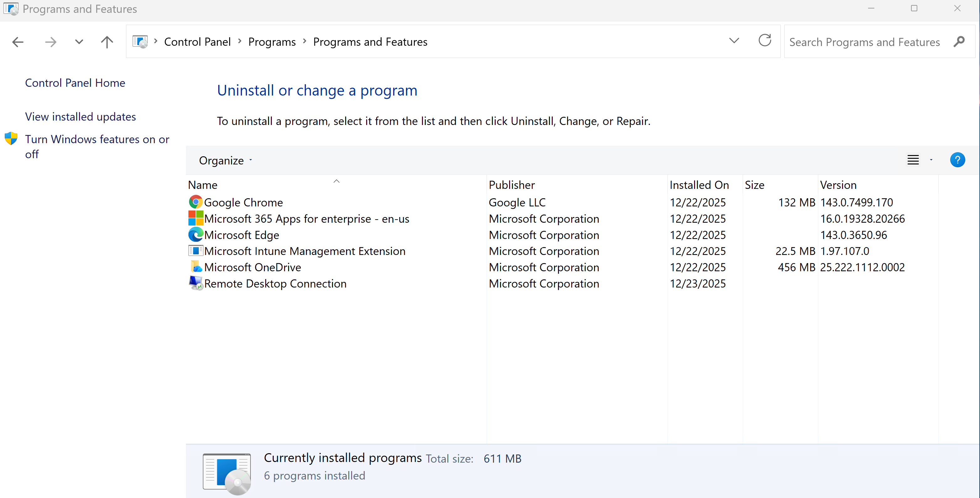Open the View installed updates link
Image resolution: width=980 pixels, height=498 pixels.
point(80,117)
